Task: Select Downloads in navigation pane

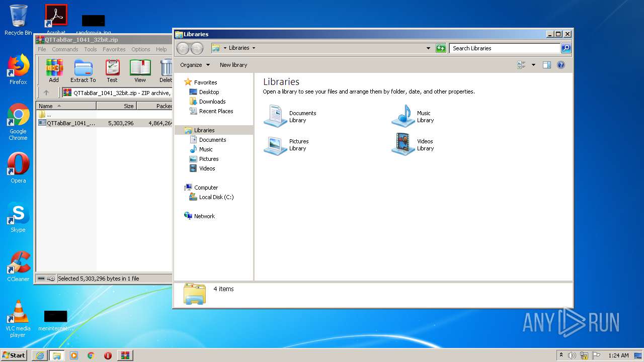Action: pyautogui.click(x=212, y=102)
